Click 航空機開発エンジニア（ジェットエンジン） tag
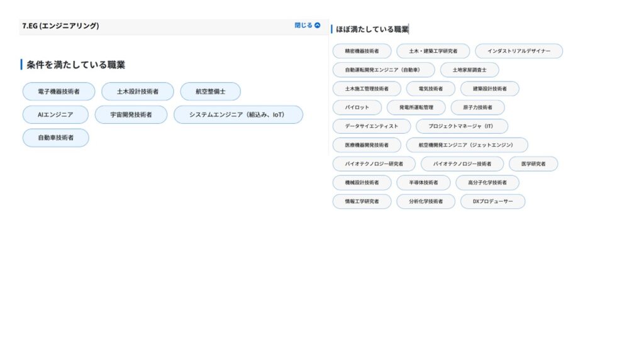 click(x=466, y=145)
